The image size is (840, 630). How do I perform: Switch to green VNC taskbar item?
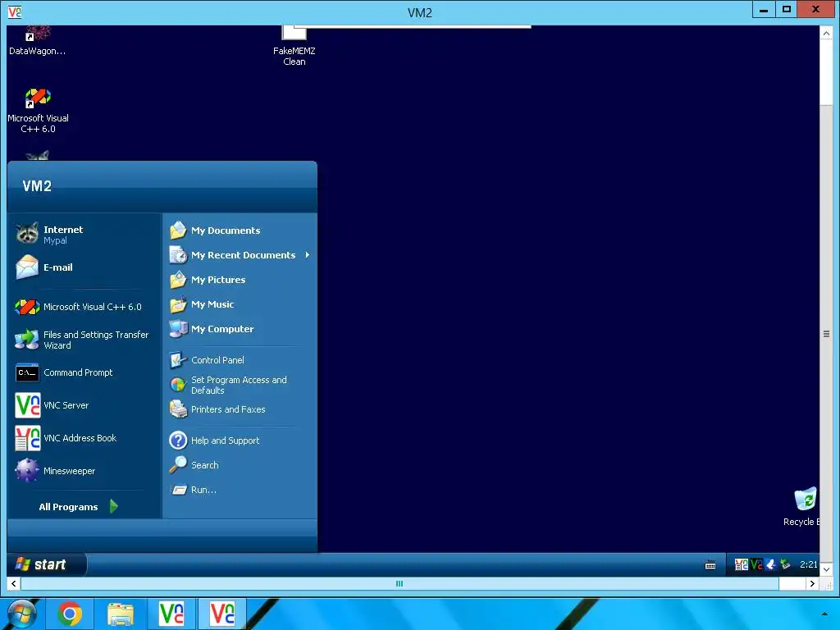[171, 614]
